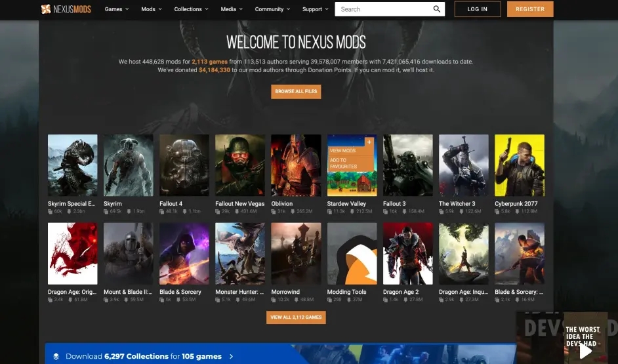Expand the Community dropdown menu
618x364 pixels.
[272, 9]
